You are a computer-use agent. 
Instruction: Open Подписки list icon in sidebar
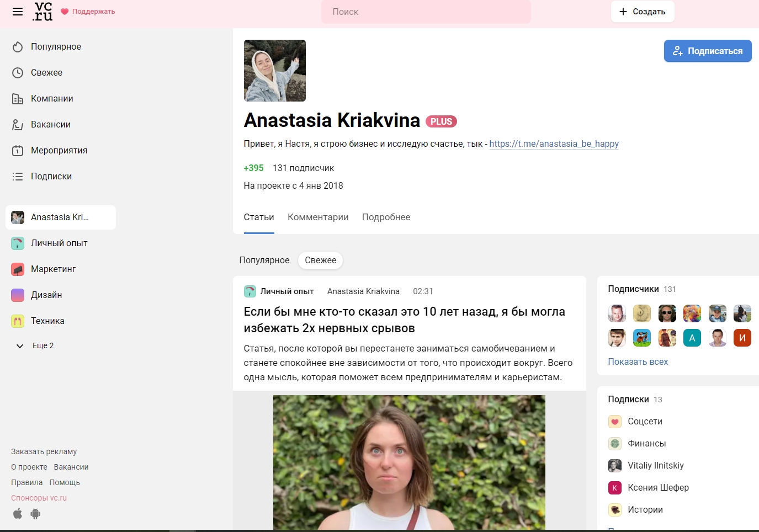(18, 177)
